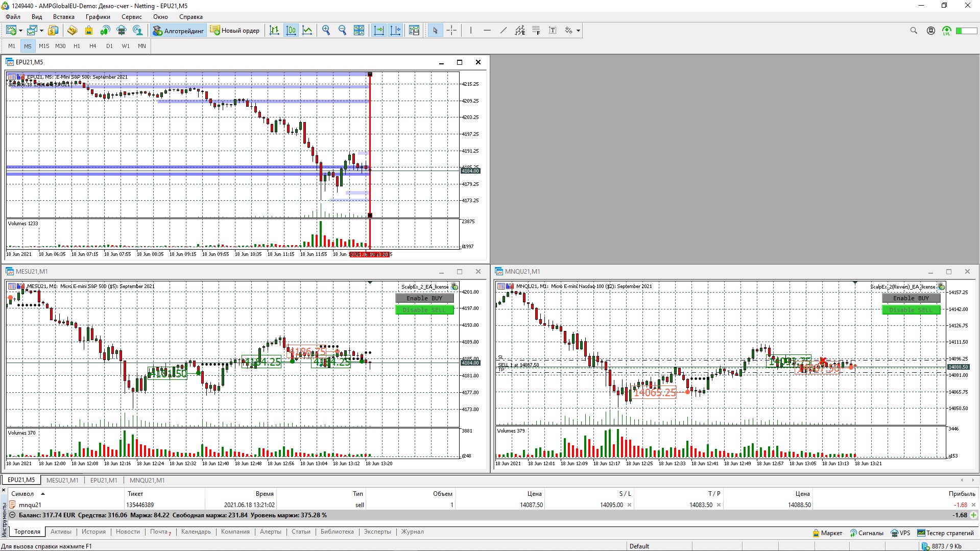Click the connection level progress bar
The image size is (980, 551).
click(x=966, y=31)
